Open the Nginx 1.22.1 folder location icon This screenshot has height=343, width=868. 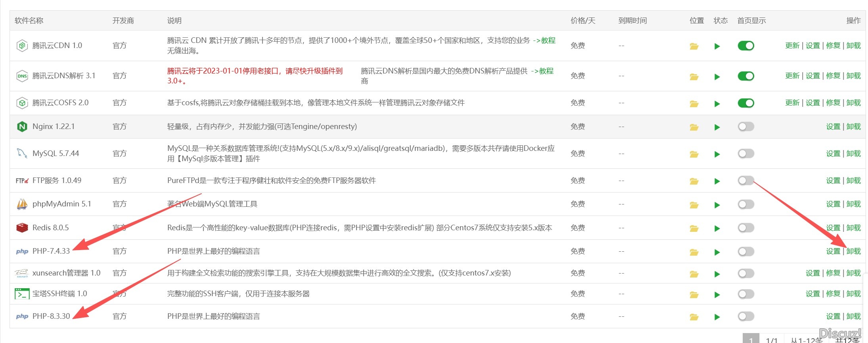[x=694, y=127]
